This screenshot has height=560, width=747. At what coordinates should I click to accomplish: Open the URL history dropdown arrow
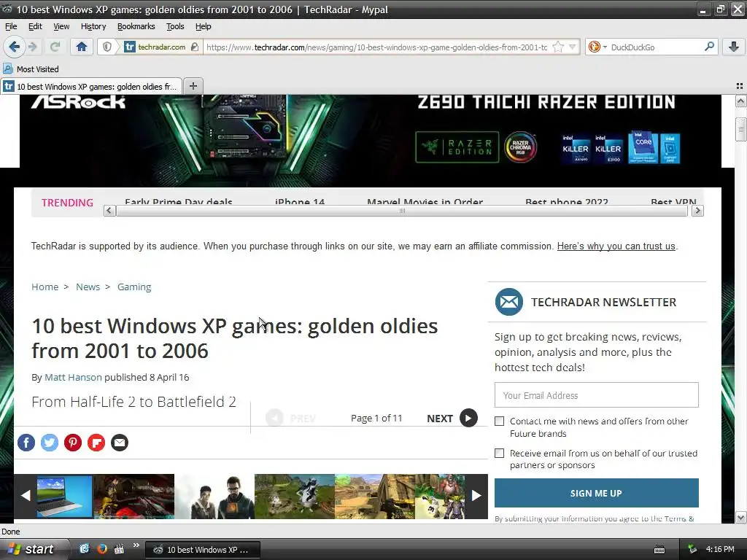[x=573, y=47]
